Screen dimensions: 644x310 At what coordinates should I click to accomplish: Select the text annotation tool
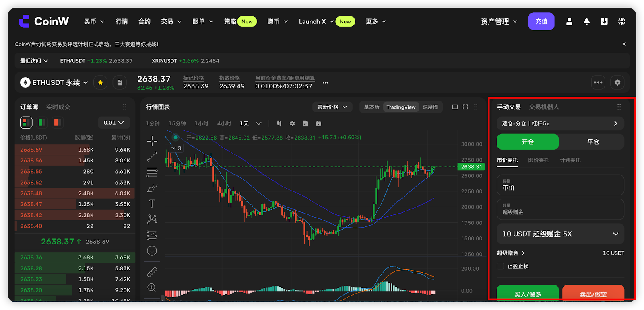(x=152, y=204)
